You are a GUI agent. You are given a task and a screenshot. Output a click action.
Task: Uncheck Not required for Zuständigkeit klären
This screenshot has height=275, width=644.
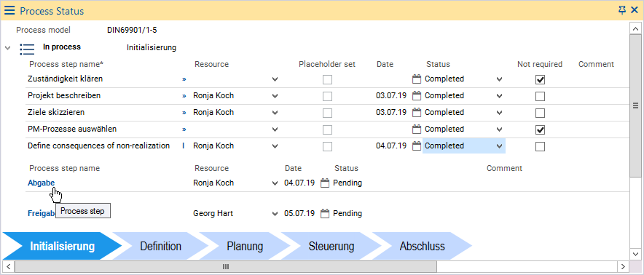(x=540, y=79)
